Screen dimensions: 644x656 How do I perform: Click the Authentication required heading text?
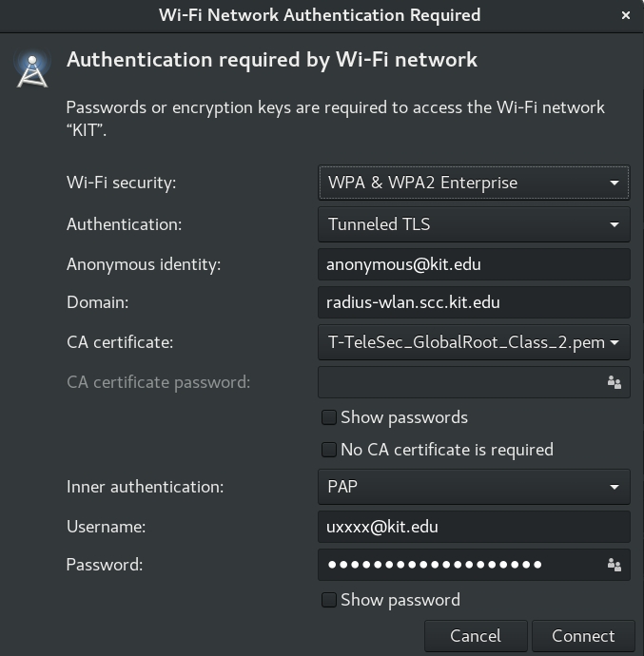pos(272,61)
